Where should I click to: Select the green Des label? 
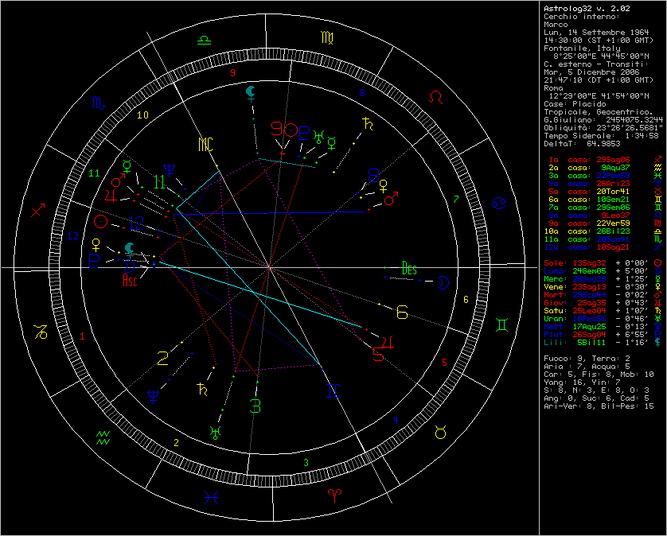point(410,268)
